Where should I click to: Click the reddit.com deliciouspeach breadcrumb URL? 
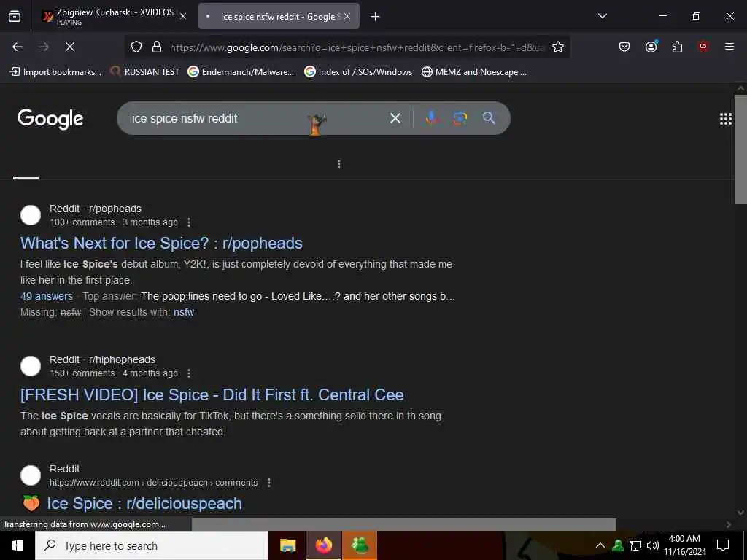tap(153, 483)
